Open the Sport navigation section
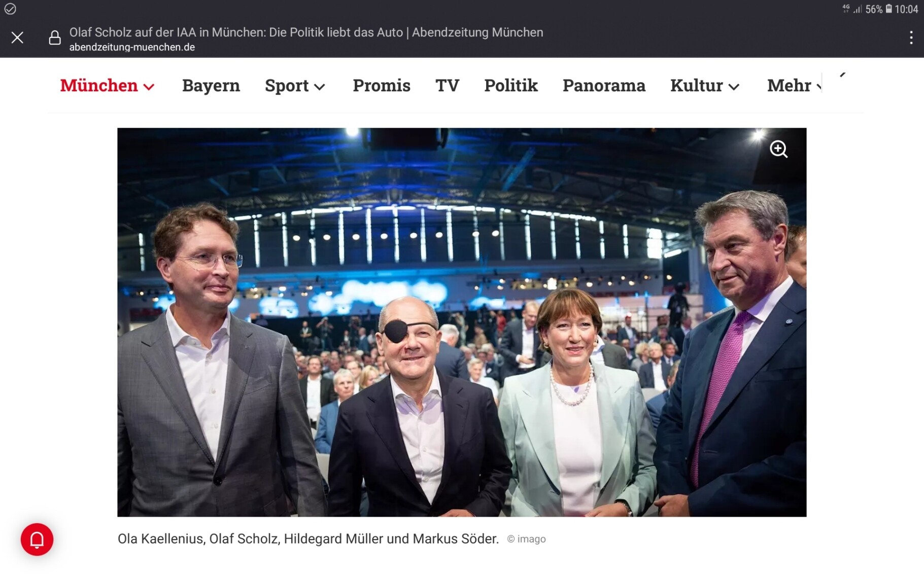This screenshot has width=924, height=577. [x=287, y=85]
